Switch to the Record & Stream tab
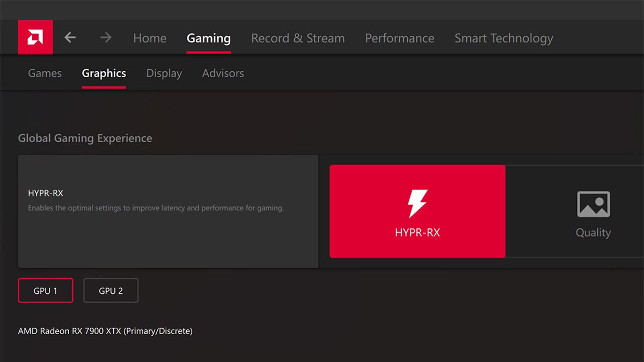Image resolution: width=644 pixels, height=362 pixels. pyautogui.click(x=298, y=39)
